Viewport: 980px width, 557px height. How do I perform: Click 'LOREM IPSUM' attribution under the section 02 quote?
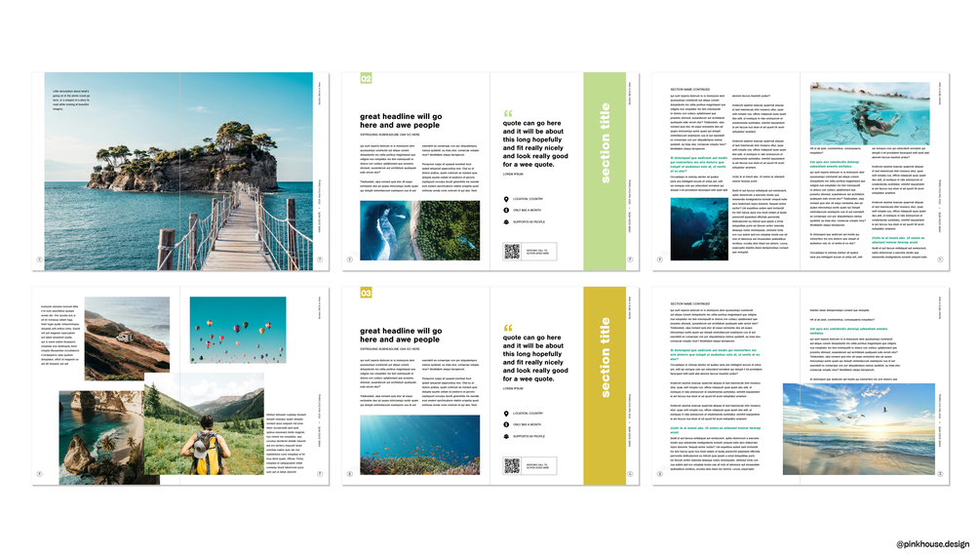click(x=513, y=175)
